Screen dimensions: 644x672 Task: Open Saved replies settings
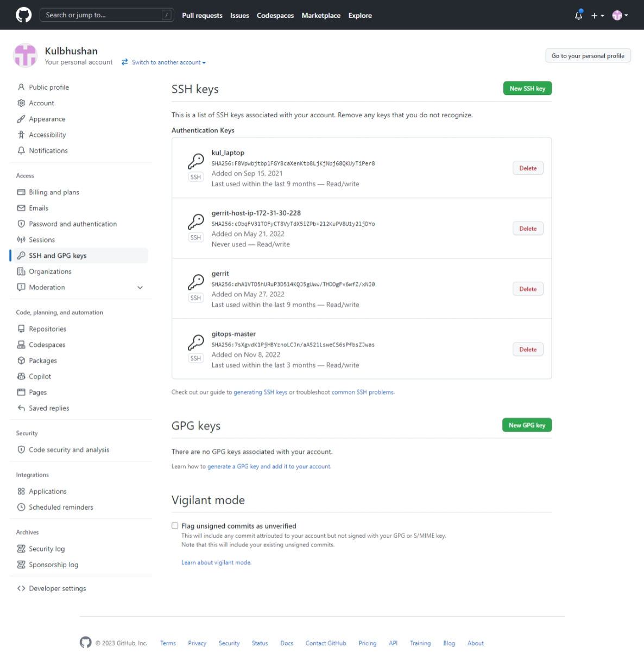pyautogui.click(x=49, y=408)
